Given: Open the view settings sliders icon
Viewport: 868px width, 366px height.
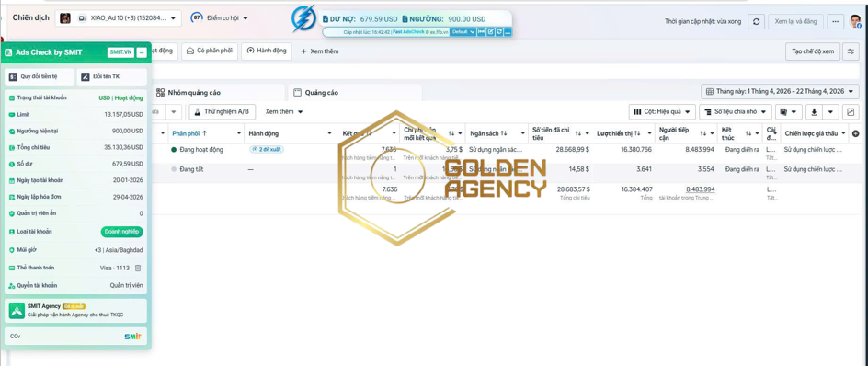Looking at the screenshot, I should coord(851,51).
